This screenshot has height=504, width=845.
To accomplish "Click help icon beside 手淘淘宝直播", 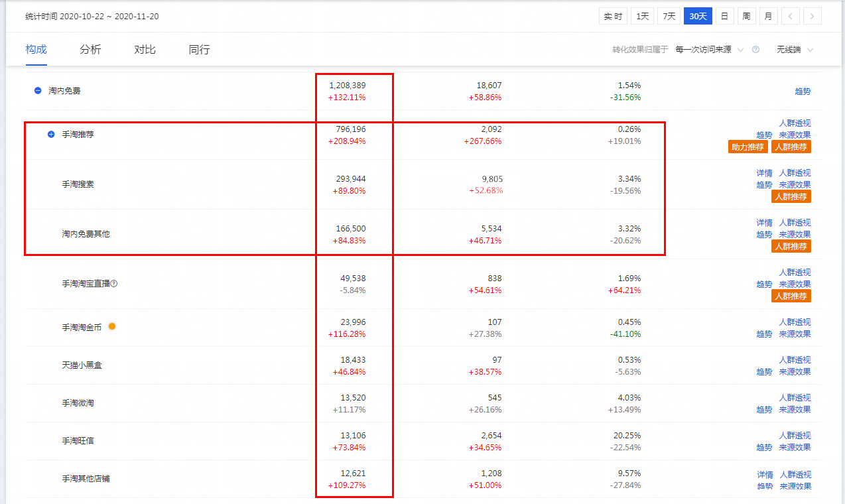I will click(x=114, y=284).
